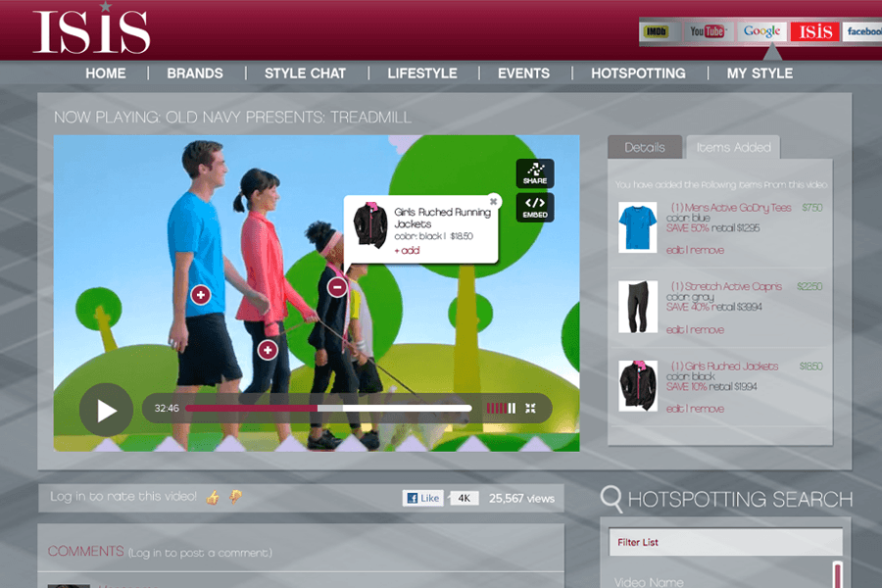This screenshot has height=588, width=882.
Task: Click the Embed code icon on the video
Action: tap(535, 208)
